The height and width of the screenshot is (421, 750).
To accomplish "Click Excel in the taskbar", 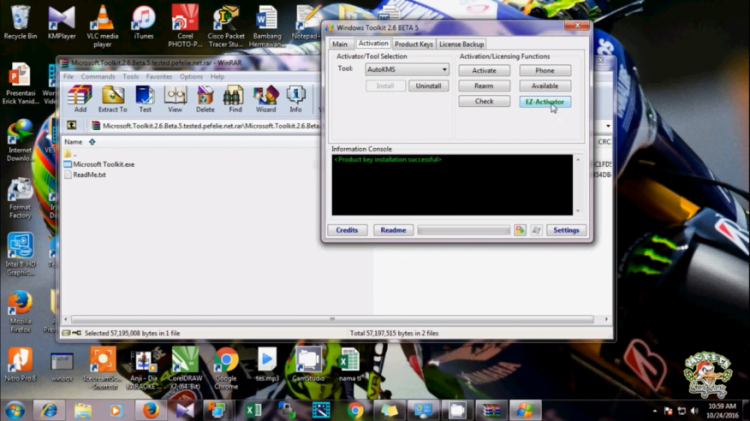I will point(253,410).
